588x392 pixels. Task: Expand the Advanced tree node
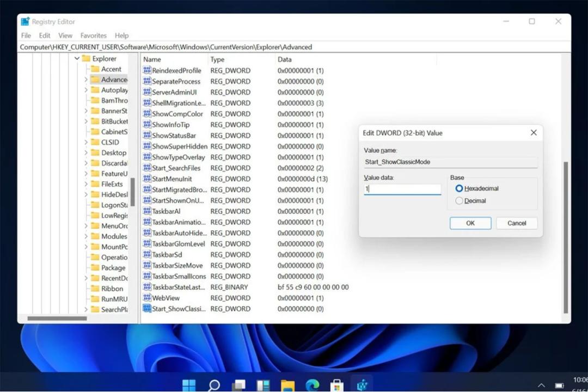tap(86, 79)
